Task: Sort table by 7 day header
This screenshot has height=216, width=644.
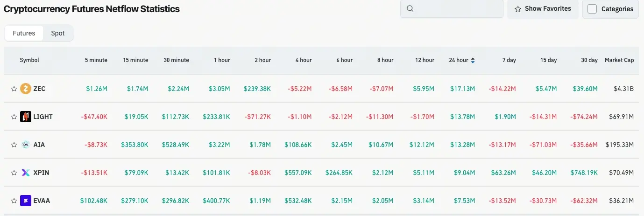Action: 509,60
